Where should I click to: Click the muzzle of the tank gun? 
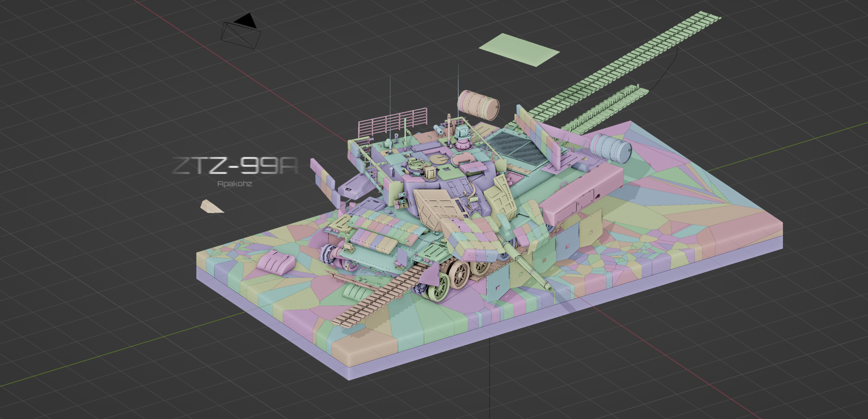pyautogui.click(x=548, y=287)
